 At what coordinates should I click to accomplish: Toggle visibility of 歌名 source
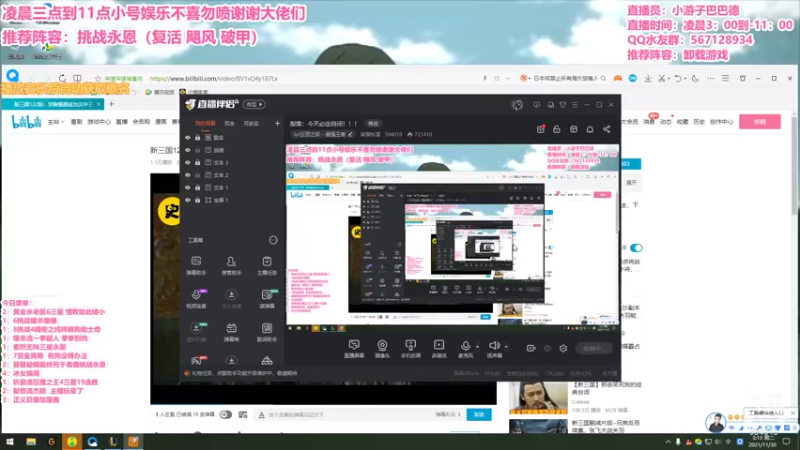coord(188,138)
